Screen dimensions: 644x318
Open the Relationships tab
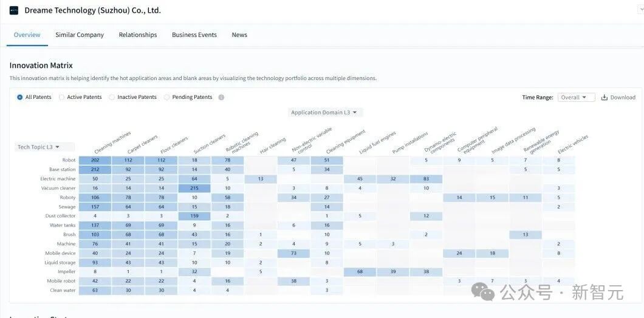137,35
